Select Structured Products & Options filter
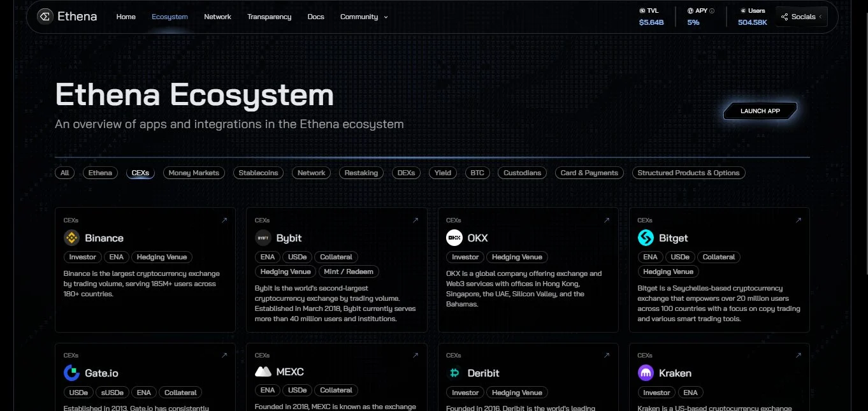The height and width of the screenshot is (411, 868). (x=688, y=173)
